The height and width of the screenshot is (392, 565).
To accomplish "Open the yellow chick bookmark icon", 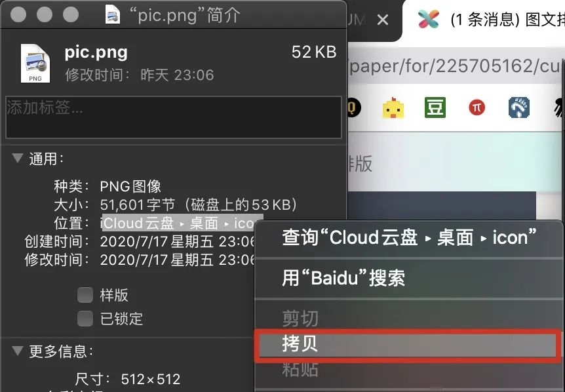I will [x=393, y=108].
